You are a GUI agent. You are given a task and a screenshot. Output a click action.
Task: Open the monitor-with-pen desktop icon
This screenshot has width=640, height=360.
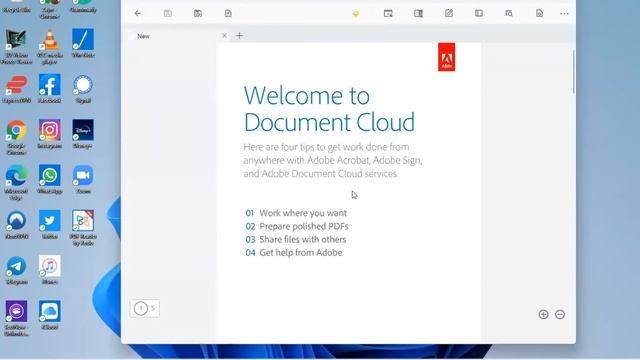pyautogui.click(x=16, y=47)
